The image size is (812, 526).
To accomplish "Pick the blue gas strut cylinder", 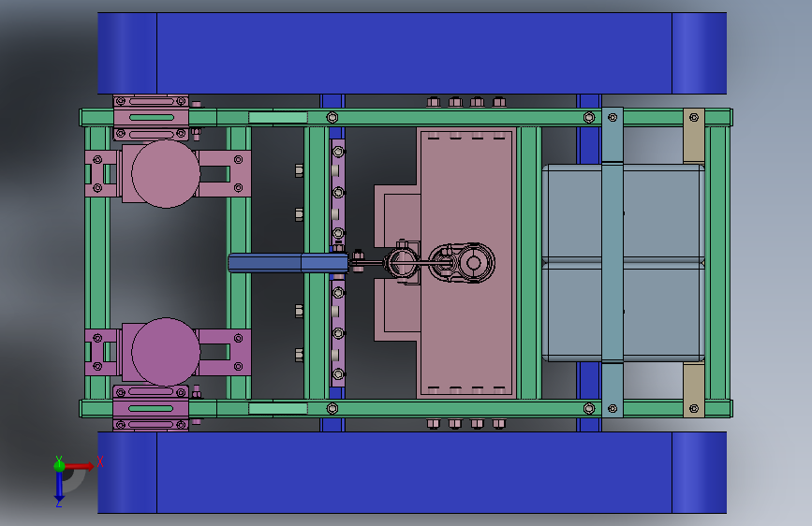I will [288, 263].
